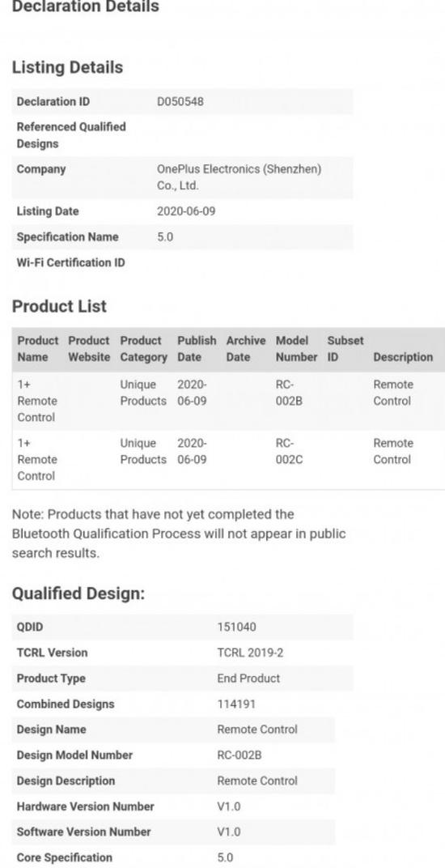This screenshot has height=868, width=445.
Task: Click the Product Category column header
Action: [143, 349]
